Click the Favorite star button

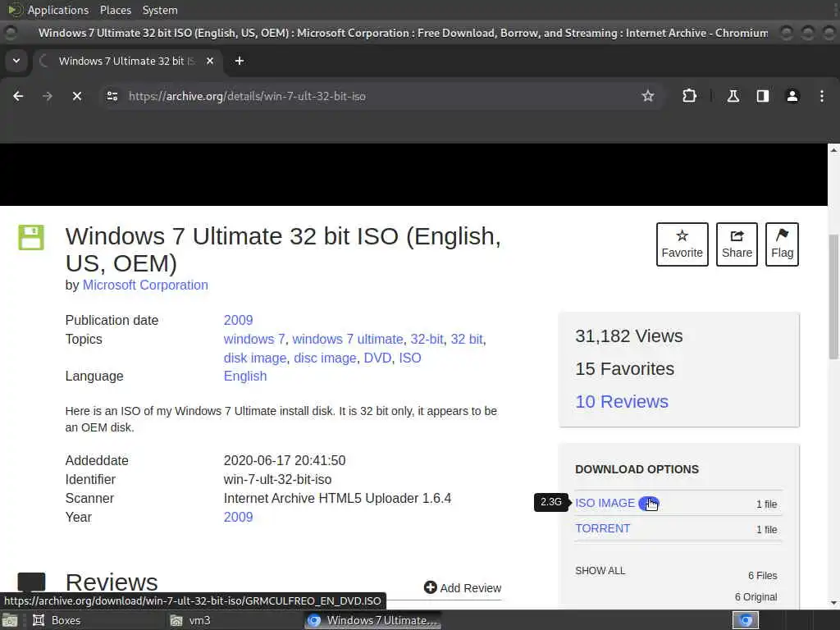point(682,244)
